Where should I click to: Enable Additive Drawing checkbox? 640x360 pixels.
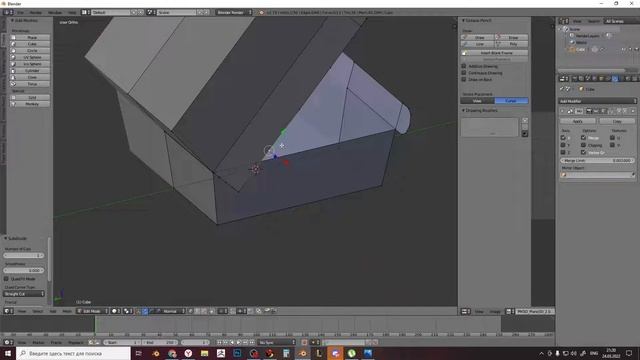[464, 66]
